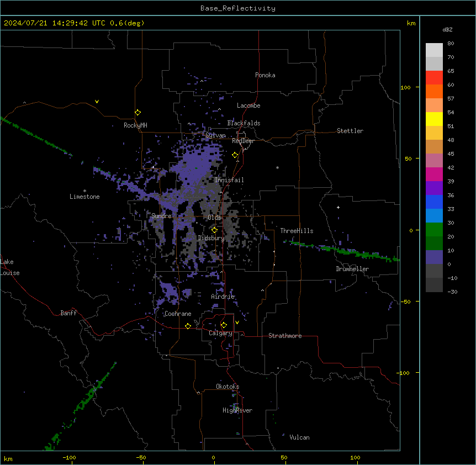
Task: Select the yellow diamond marker southeast of RedDeer
Action: pyautogui.click(x=235, y=155)
